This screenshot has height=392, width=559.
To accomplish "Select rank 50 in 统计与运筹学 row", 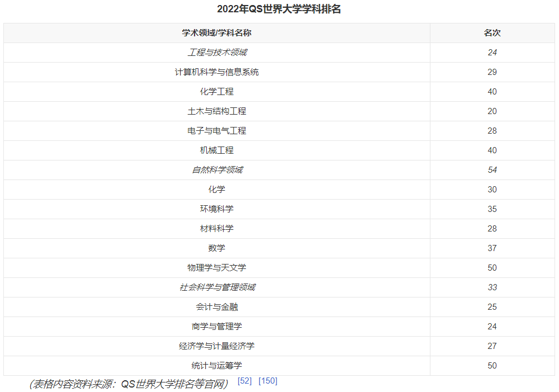I will [x=492, y=366].
